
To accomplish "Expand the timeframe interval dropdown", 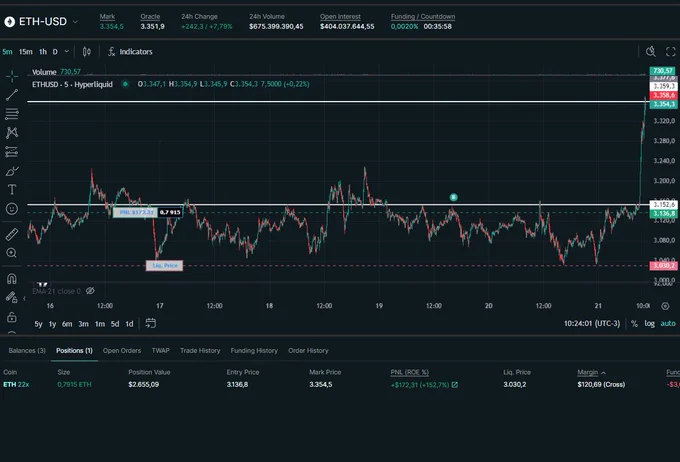I will (x=66, y=52).
